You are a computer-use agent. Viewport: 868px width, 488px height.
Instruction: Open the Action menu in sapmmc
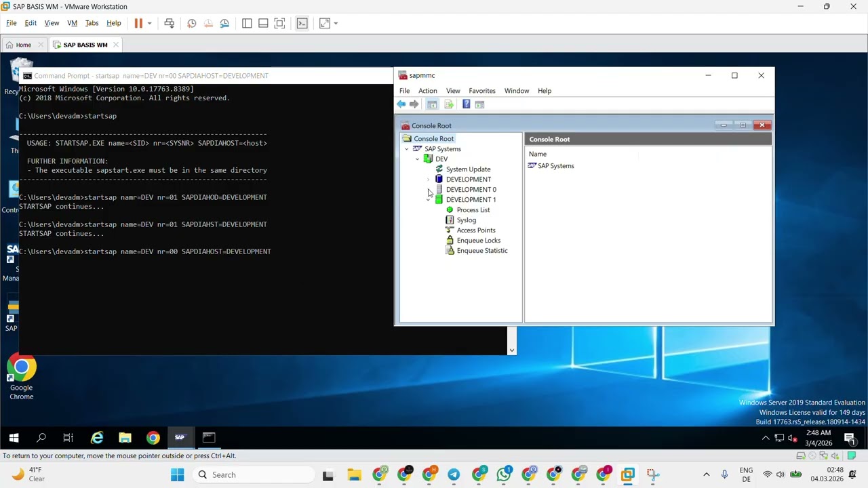click(x=428, y=91)
